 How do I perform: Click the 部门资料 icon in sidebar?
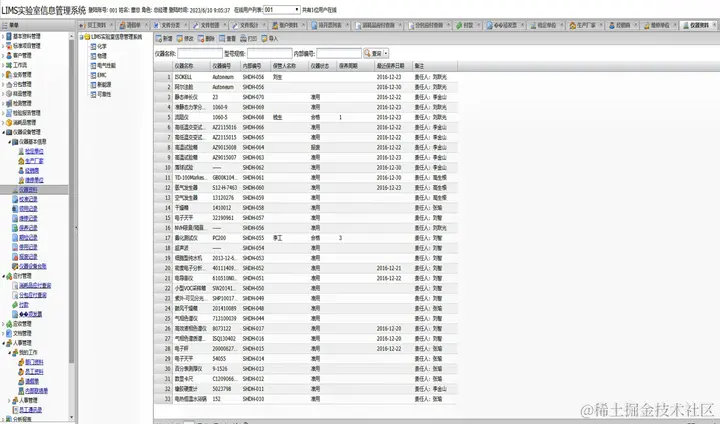click(21, 362)
